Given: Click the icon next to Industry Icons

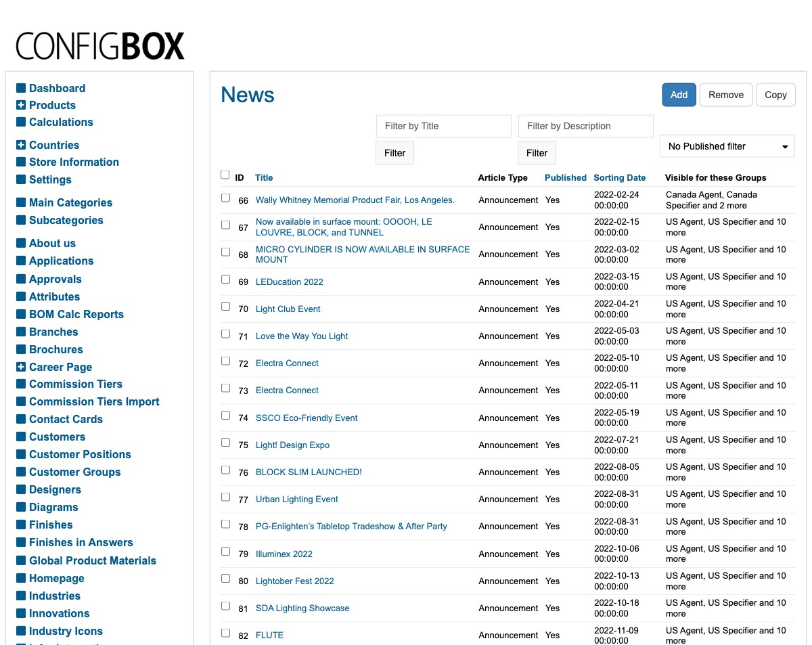Looking at the screenshot, I should point(21,631).
